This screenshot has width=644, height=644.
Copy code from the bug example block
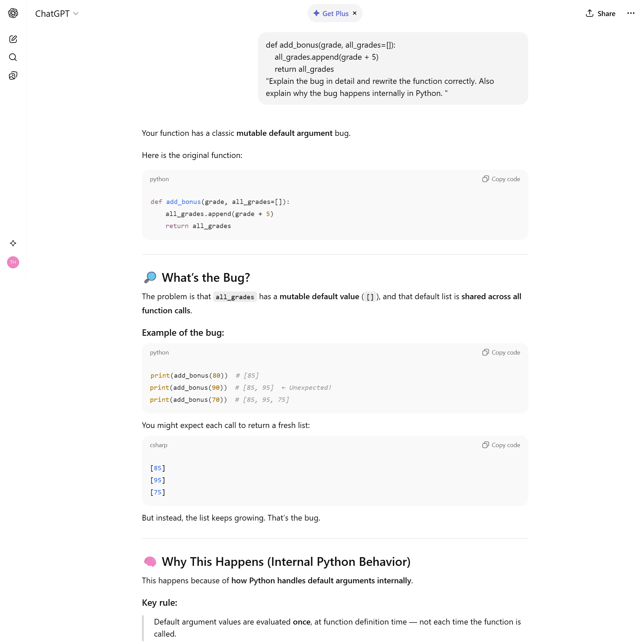coord(501,353)
